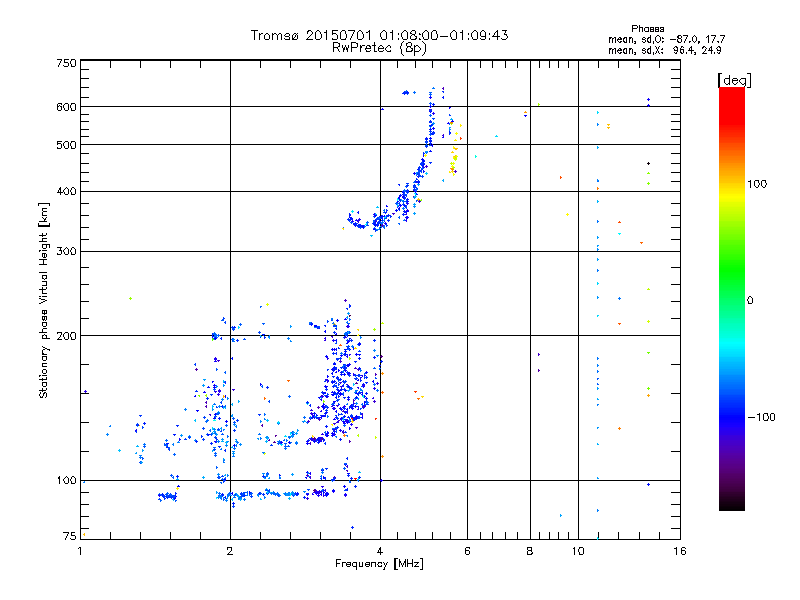Click the x-axis tick label 10

tap(578, 551)
